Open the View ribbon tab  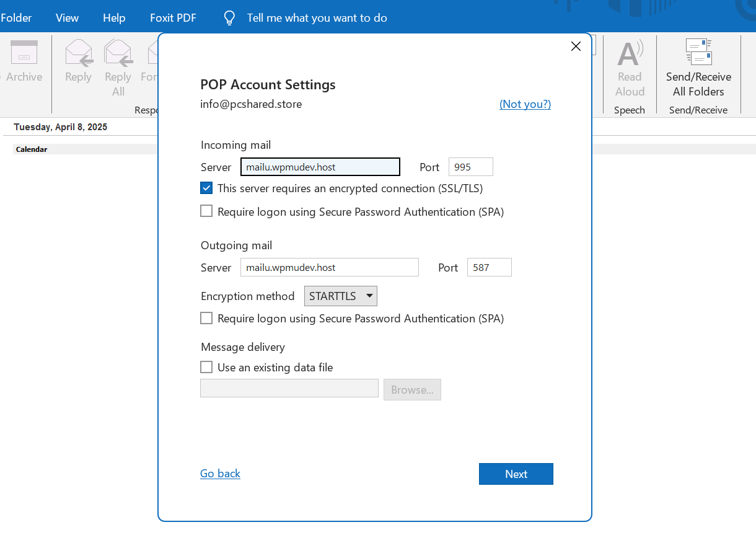click(x=67, y=18)
